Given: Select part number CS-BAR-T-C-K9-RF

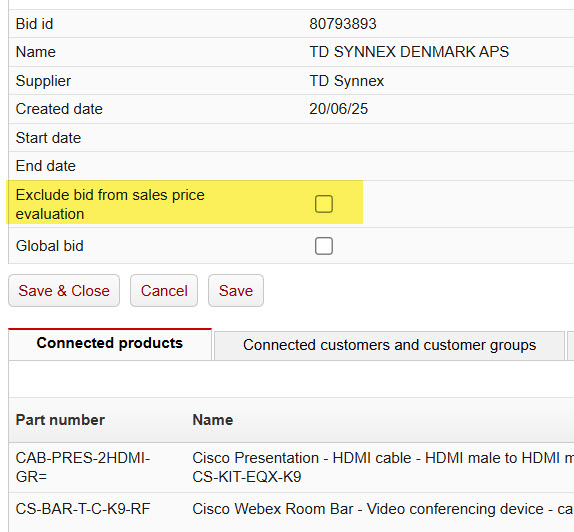Looking at the screenshot, I should (83, 509).
